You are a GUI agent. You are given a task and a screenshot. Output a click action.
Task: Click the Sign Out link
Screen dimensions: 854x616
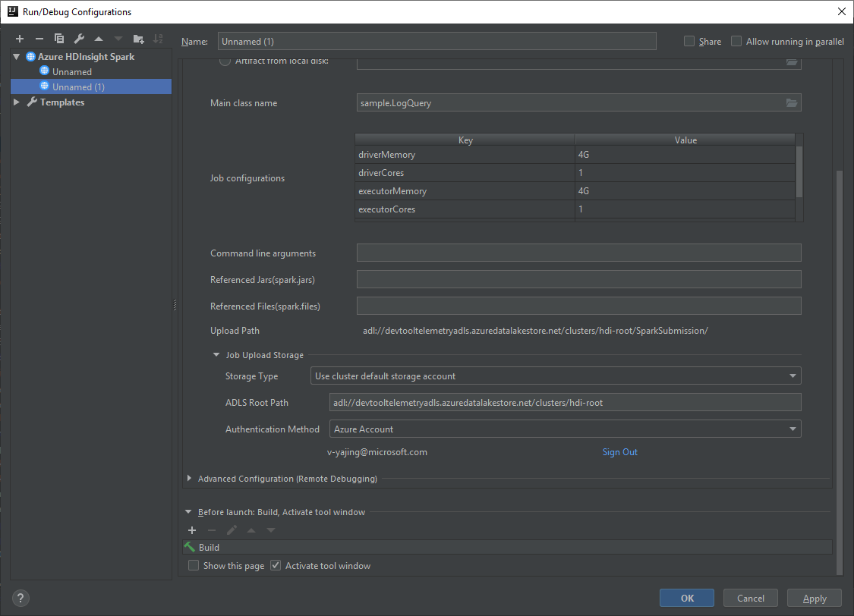pyautogui.click(x=619, y=451)
